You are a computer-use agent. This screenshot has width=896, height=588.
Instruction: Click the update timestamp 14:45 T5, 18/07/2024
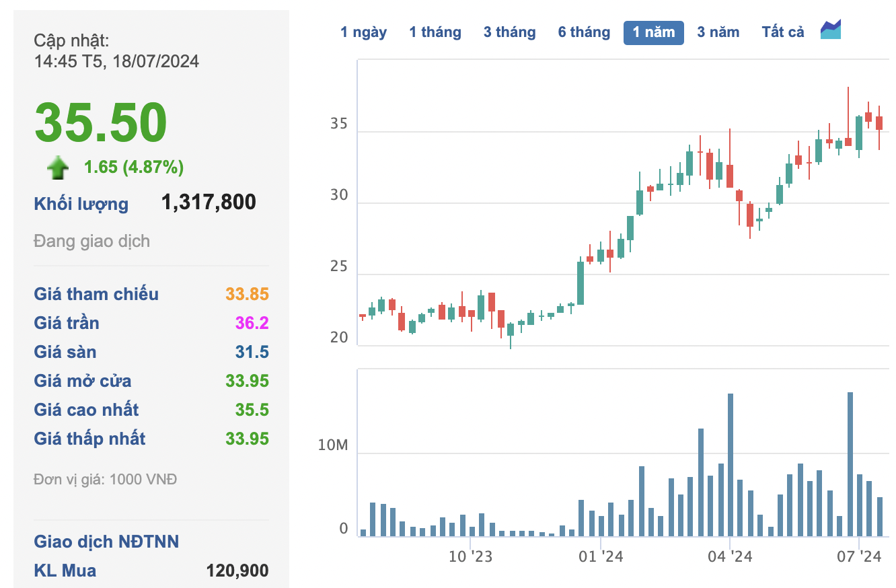(116, 61)
